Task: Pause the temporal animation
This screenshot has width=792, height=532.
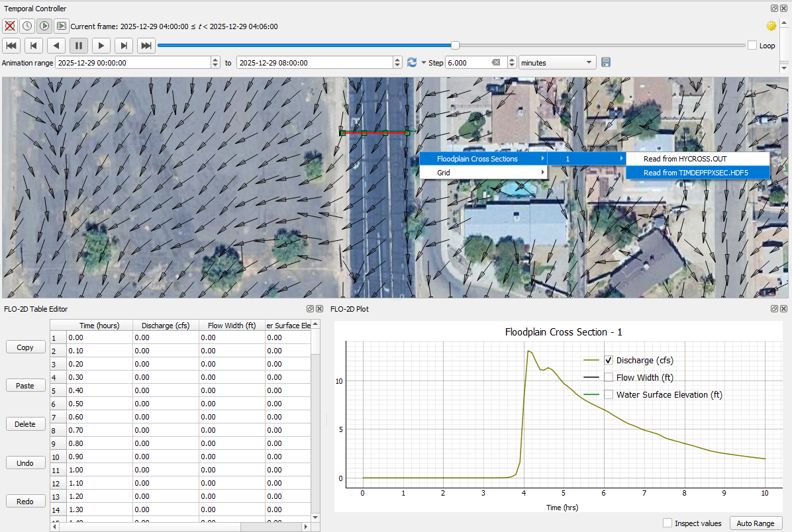Action: (78, 45)
